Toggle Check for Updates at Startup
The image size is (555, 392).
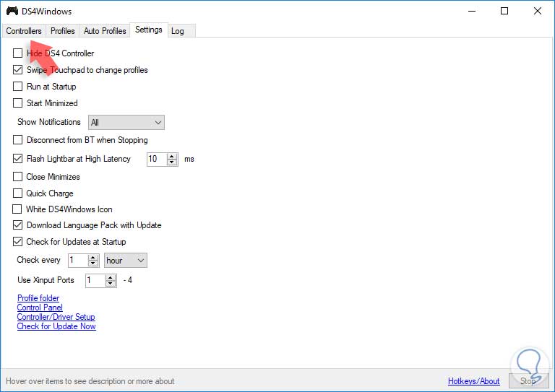tap(17, 241)
